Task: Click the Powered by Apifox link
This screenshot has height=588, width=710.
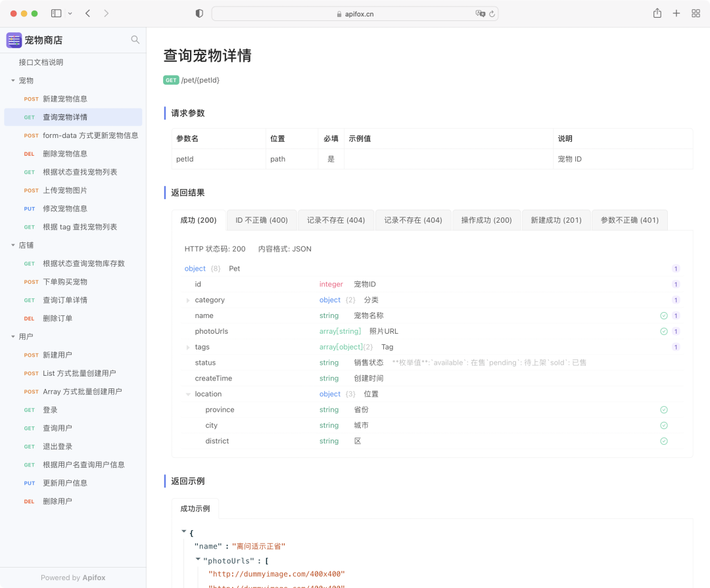Action: (x=73, y=577)
